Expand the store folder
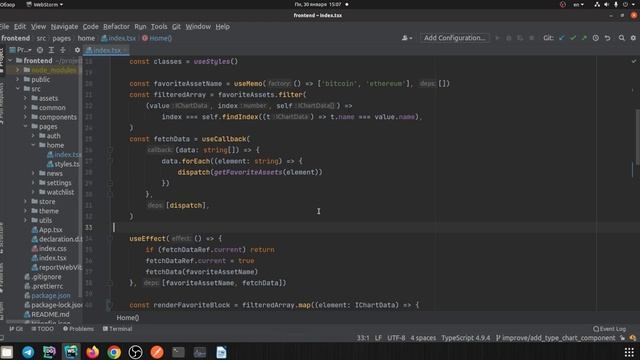 [26, 202]
